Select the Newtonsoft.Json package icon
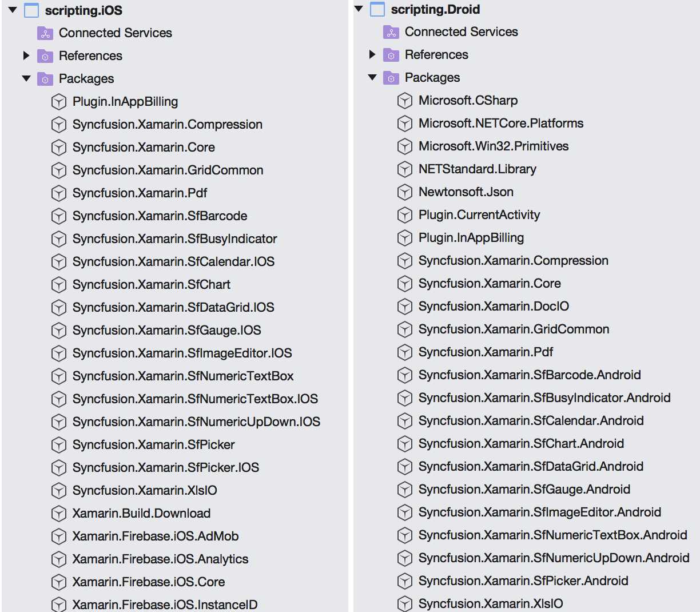700x612 pixels. coord(404,192)
